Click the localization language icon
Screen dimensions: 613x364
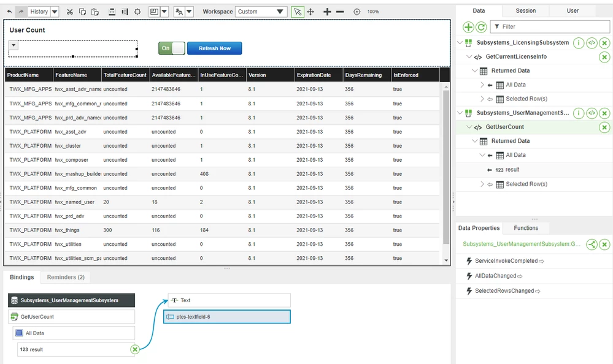[179, 12]
